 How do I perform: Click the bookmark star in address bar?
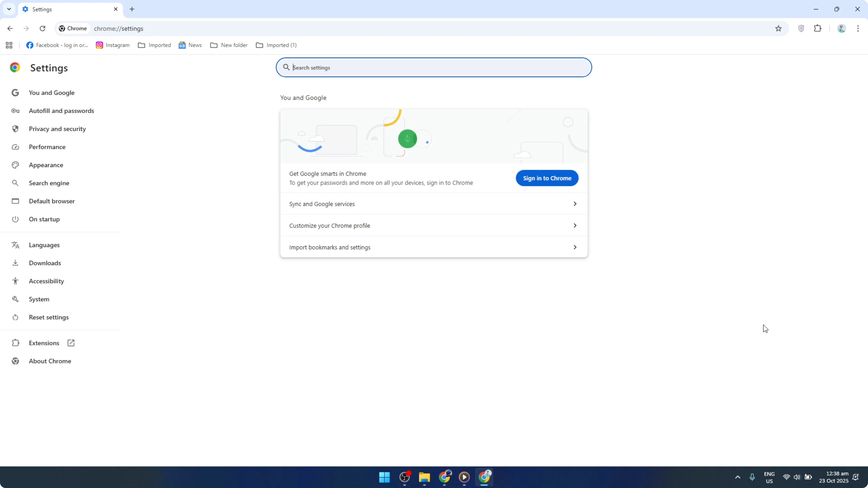point(778,28)
